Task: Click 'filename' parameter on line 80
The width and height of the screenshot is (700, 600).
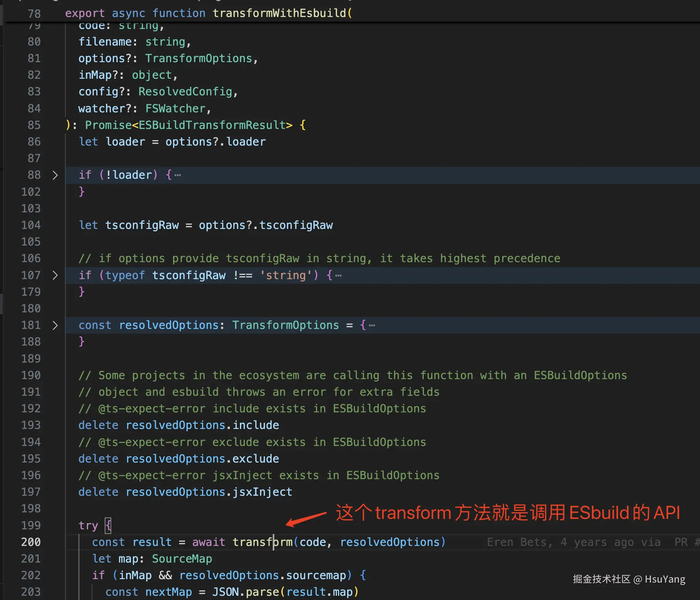Action: click(x=105, y=42)
